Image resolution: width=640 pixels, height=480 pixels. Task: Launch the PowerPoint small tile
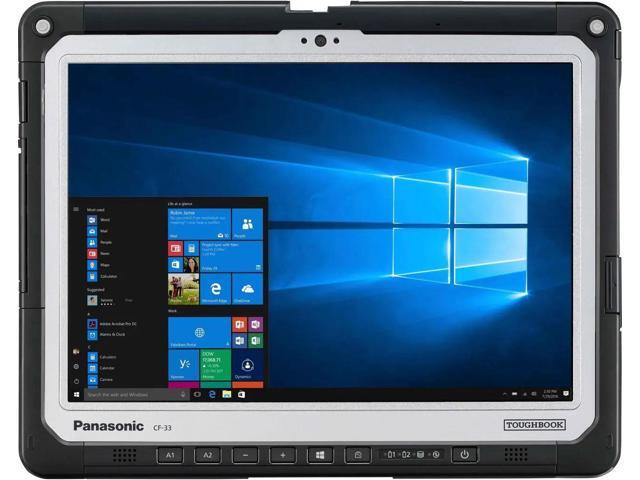coord(239,324)
